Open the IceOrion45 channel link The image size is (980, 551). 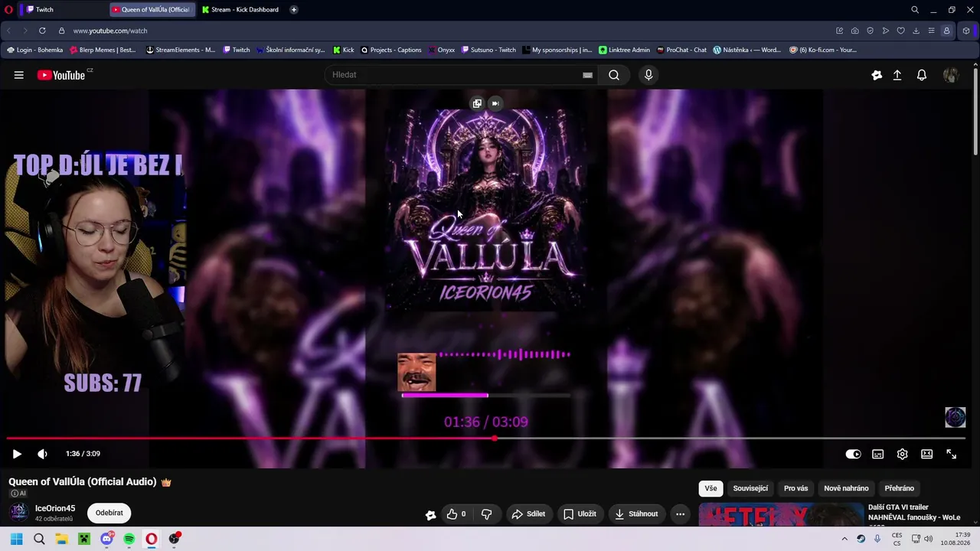coord(55,509)
